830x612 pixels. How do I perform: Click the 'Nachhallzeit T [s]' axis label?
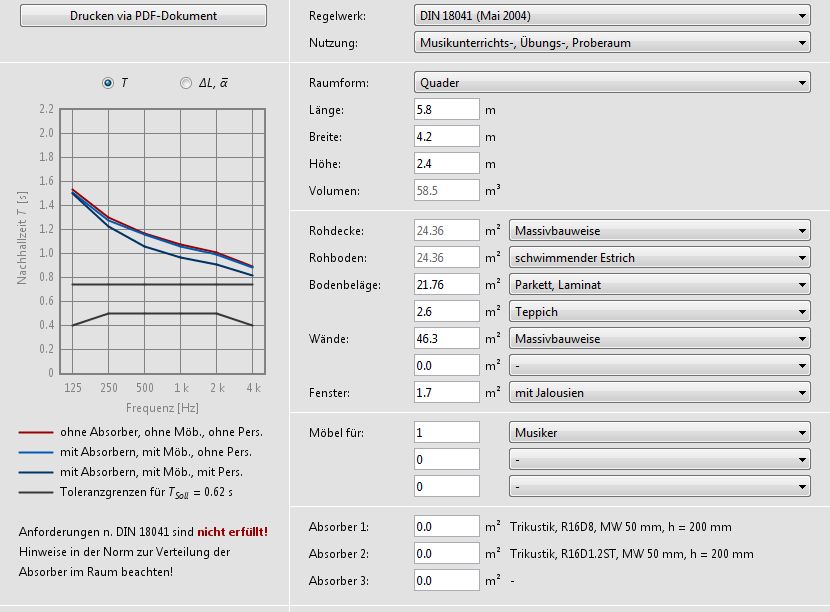coord(22,238)
